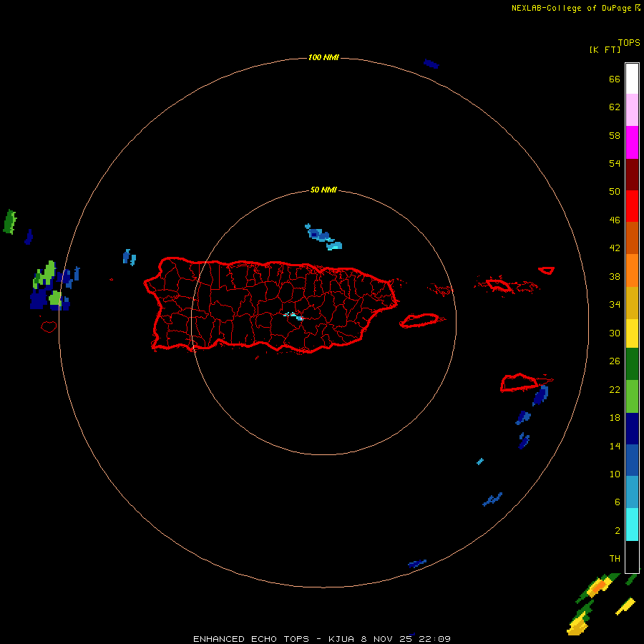The image size is (644, 644).
Task: Pick the cyan 2 kft swatch
Action: pyautogui.click(x=632, y=525)
